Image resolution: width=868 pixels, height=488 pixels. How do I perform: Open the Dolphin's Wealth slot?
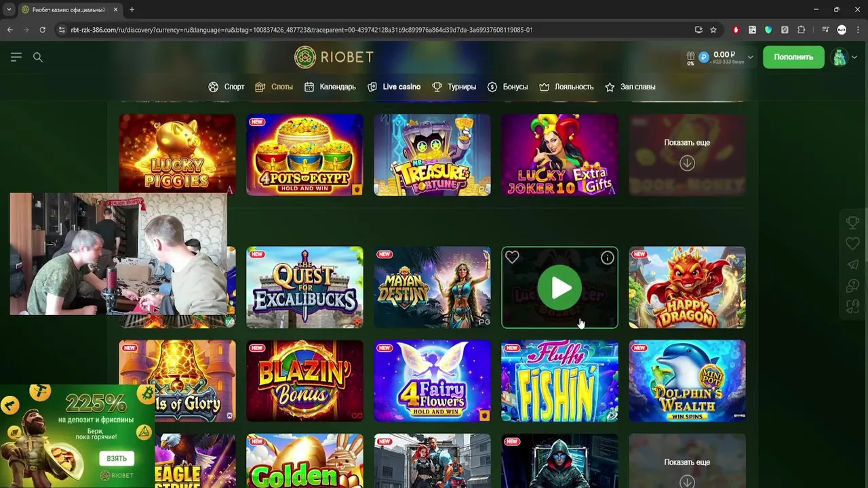[687, 381]
